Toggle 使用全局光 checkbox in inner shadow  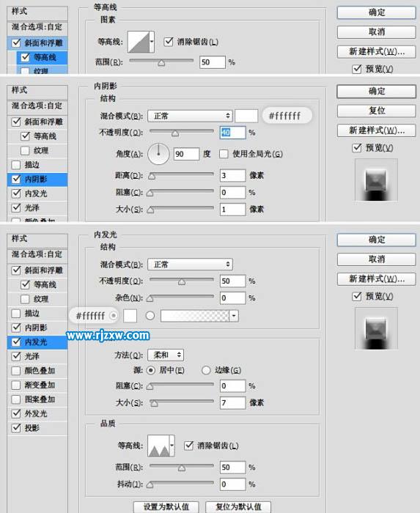coord(224,154)
